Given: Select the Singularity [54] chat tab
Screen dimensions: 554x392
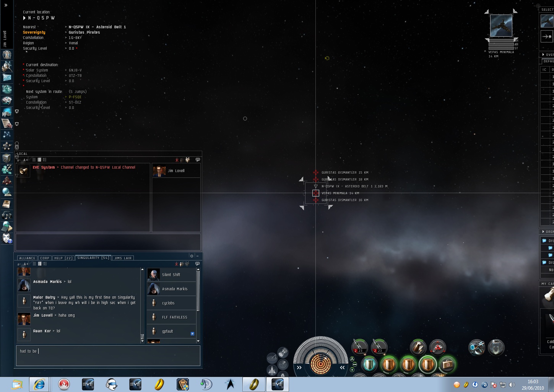Looking at the screenshot, I should [x=93, y=258].
